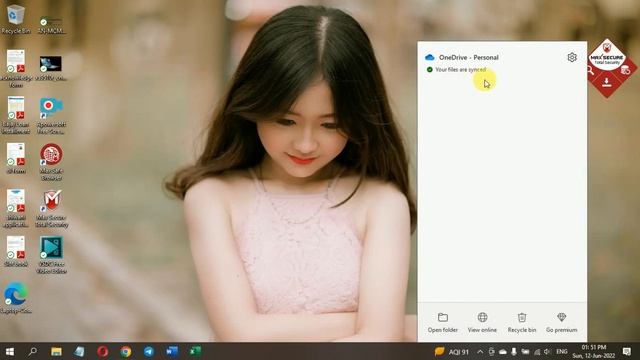
Task: Open the a-Form PDF file on desktop
Action: click(16, 159)
